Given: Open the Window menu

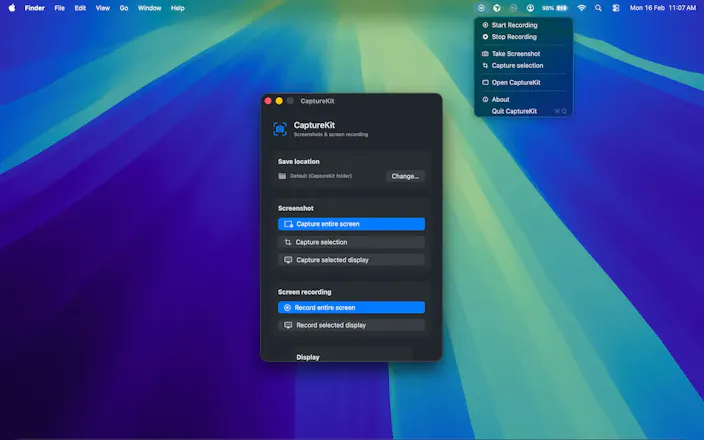Looking at the screenshot, I should (x=150, y=8).
